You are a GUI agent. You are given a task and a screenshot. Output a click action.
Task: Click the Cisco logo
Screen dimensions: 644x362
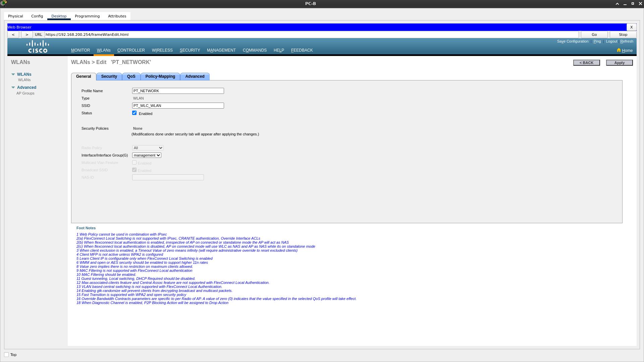click(x=38, y=47)
